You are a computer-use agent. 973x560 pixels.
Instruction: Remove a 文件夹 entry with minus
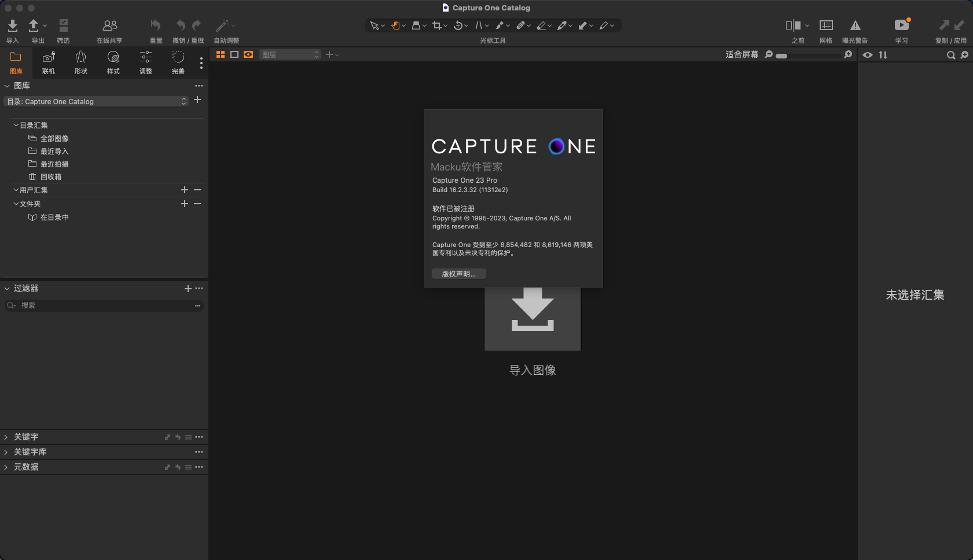coord(197,204)
